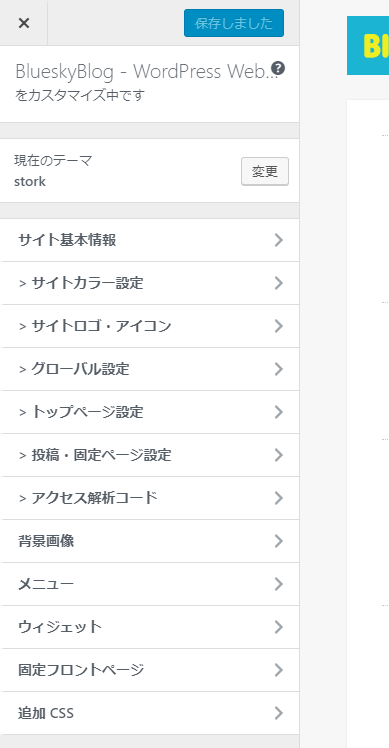Expand the chevron beside サイトカラー設定
Image resolution: width=389 pixels, height=748 pixels.
point(279,283)
